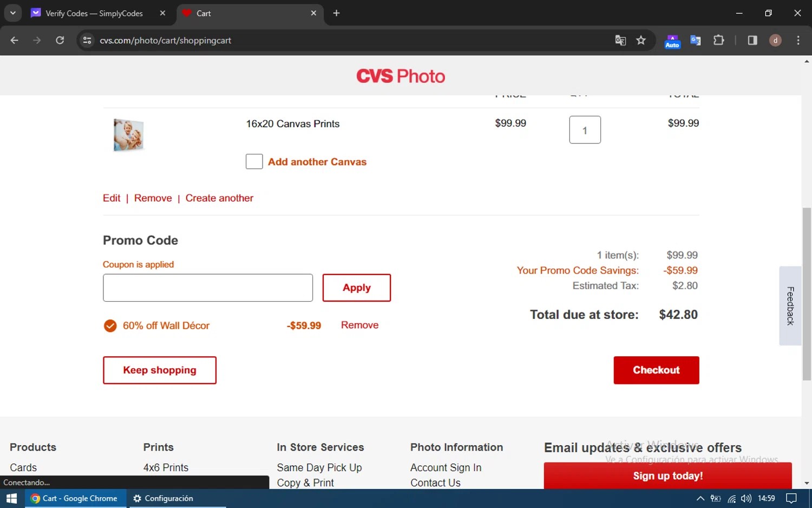The width and height of the screenshot is (812, 508).
Task: Click the Products footer heading
Action: pos(33,447)
